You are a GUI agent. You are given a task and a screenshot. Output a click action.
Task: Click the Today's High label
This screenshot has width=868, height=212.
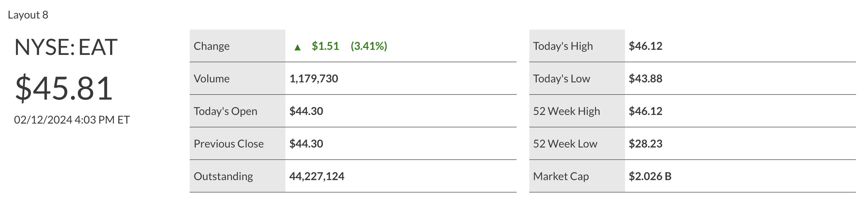563,46
